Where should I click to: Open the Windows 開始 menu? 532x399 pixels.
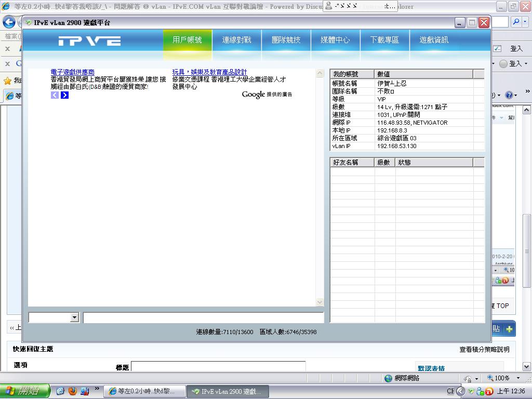pyautogui.click(x=25, y=391)
